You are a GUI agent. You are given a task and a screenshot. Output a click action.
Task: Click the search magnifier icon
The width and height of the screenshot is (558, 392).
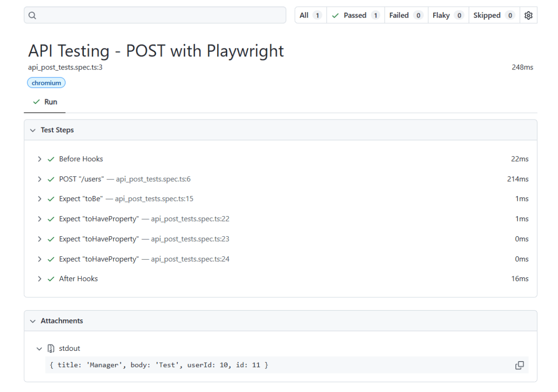(32, 15)
